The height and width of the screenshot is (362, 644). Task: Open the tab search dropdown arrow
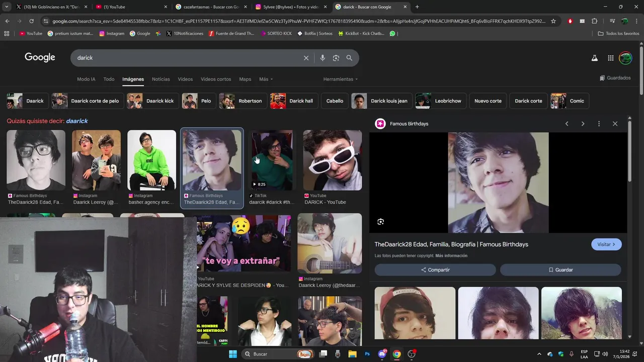tap(7, 7)
